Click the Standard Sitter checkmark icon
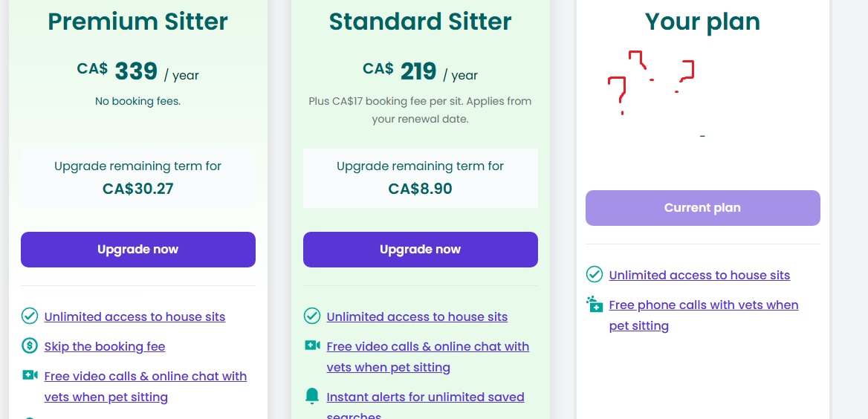The image size is (868, 419). coord(312,316)
